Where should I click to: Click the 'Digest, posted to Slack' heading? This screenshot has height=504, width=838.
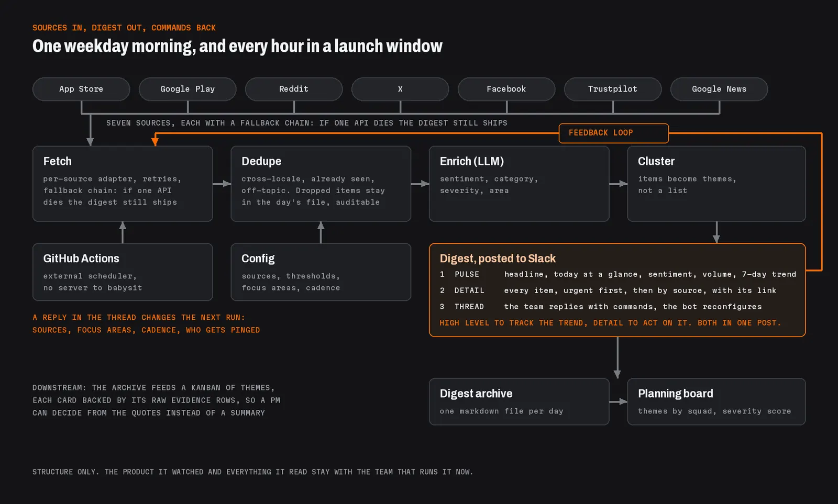[498, 259]
